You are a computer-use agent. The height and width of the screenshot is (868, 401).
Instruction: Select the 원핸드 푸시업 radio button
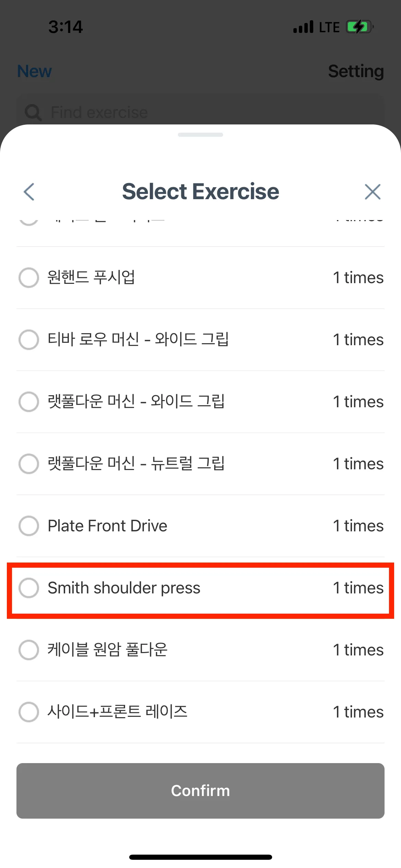point(29,278)
